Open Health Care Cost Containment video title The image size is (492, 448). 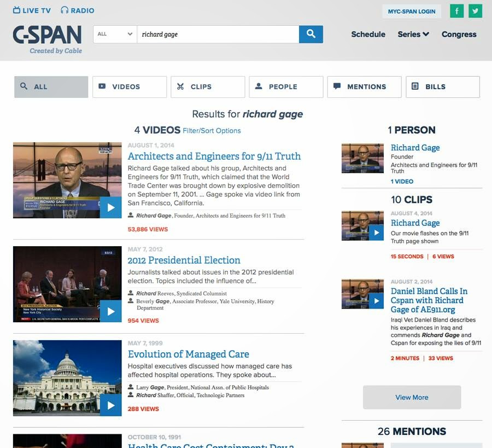click(x=210, y=445)
